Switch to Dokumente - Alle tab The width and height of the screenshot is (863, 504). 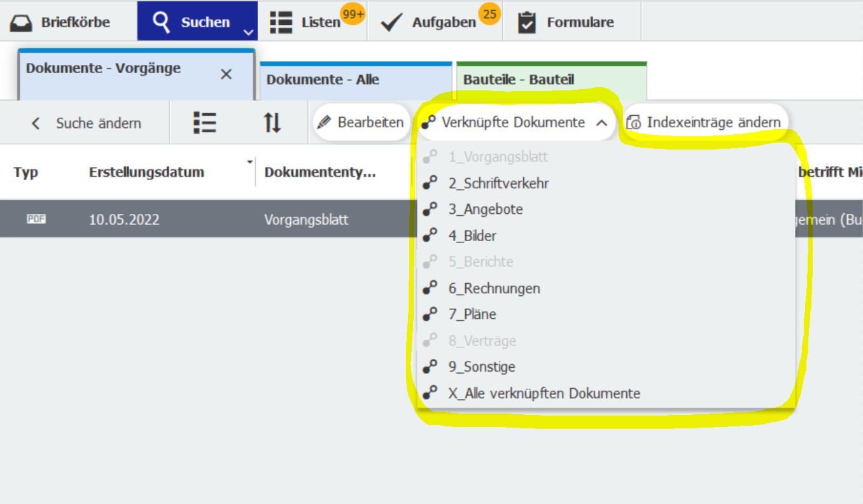[x=323, y=80]
